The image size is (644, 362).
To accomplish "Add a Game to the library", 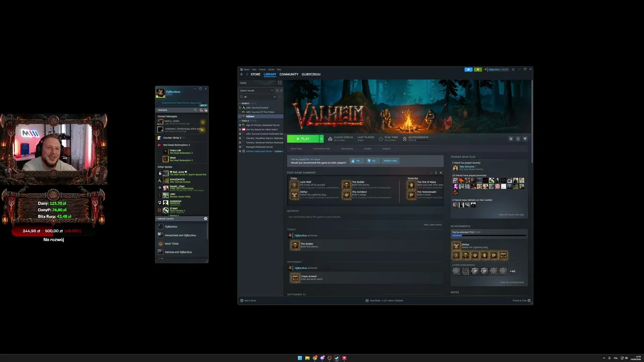I will coord(249,301).
